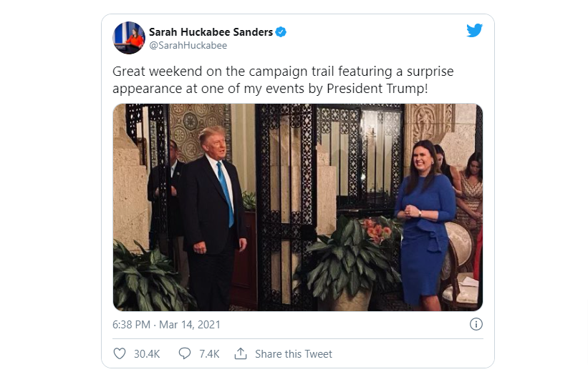This screenshot has width=588, height=377.
Task: Click the 30.4K likes count
Action: 147,354
